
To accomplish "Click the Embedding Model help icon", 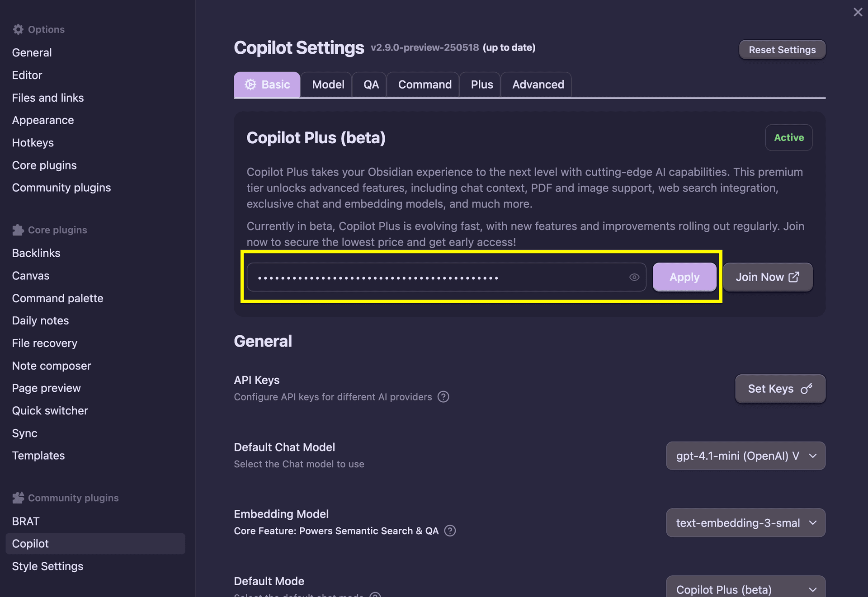I will click(450, 531).
